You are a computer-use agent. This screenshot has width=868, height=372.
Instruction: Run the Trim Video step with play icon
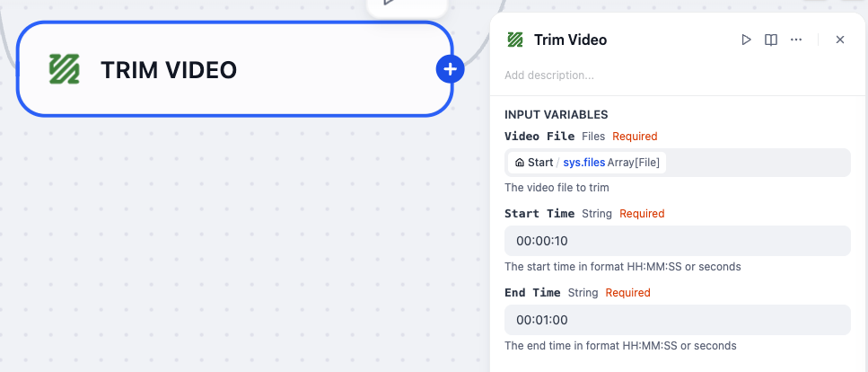[x=746, y=40]
